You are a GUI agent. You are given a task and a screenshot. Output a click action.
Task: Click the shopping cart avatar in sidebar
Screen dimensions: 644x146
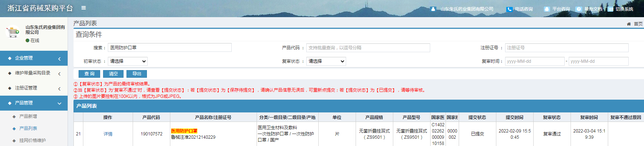click(14, 32)
